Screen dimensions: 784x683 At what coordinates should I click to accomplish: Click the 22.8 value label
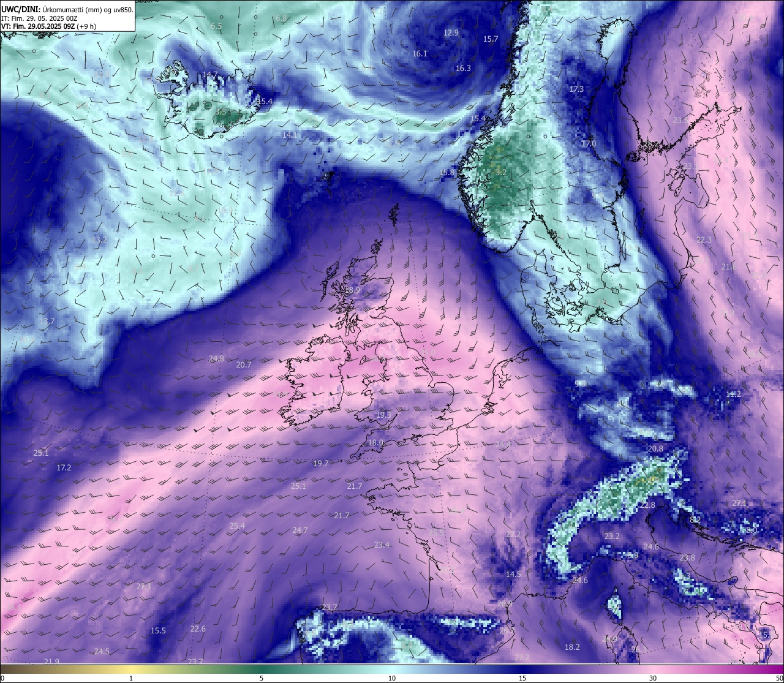pos(647,505)
